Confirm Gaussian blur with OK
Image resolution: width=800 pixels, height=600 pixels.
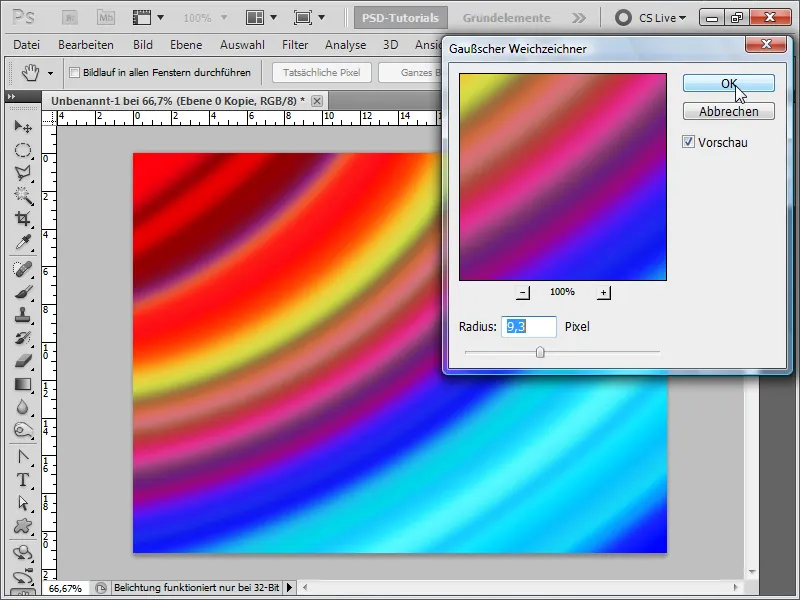click(x=729, y=83)
